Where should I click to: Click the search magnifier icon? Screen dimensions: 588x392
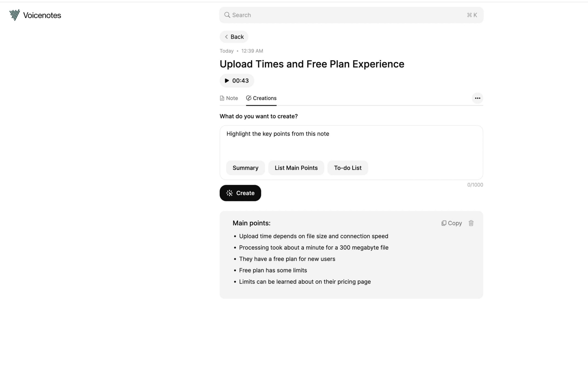tap(227, 15)
